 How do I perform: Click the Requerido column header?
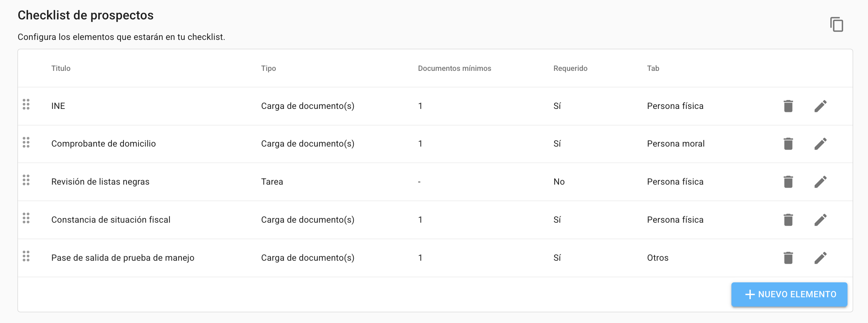[x=570, y=68]
